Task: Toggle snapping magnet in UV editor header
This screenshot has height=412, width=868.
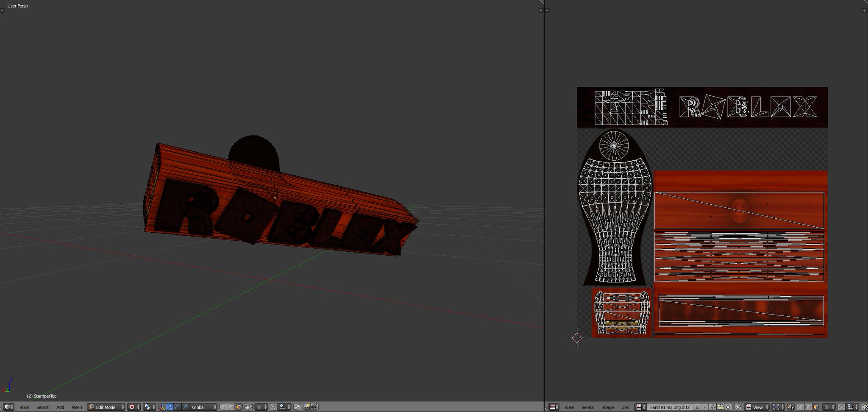Action: [841, 407]
